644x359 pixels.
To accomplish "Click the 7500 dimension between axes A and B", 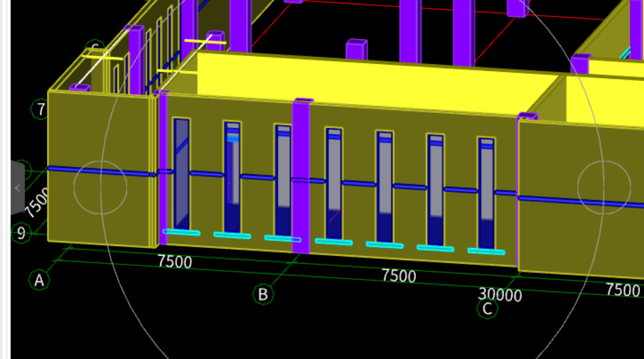I will [175, 262].
